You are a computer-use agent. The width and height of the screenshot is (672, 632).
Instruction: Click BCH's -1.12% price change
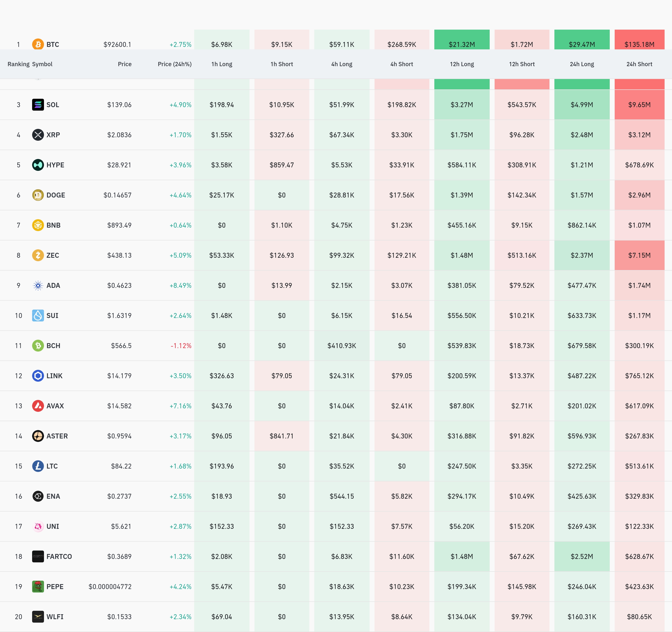pyautogui.click(x=181, y=346)
